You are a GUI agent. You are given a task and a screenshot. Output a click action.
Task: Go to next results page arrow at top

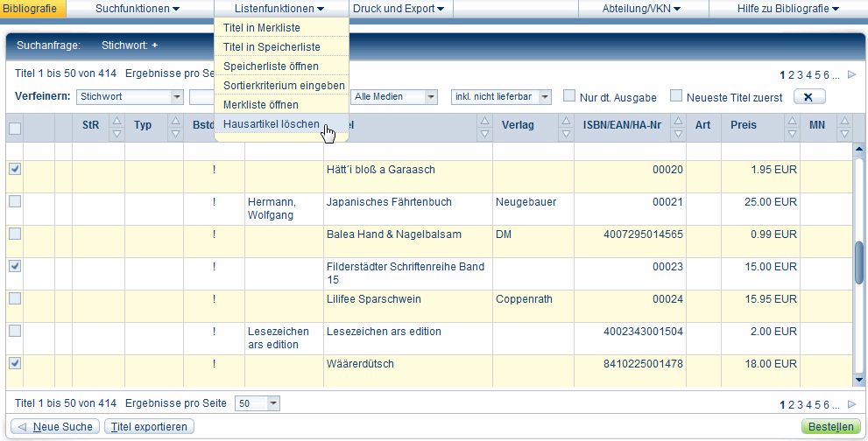coord(851,74)
